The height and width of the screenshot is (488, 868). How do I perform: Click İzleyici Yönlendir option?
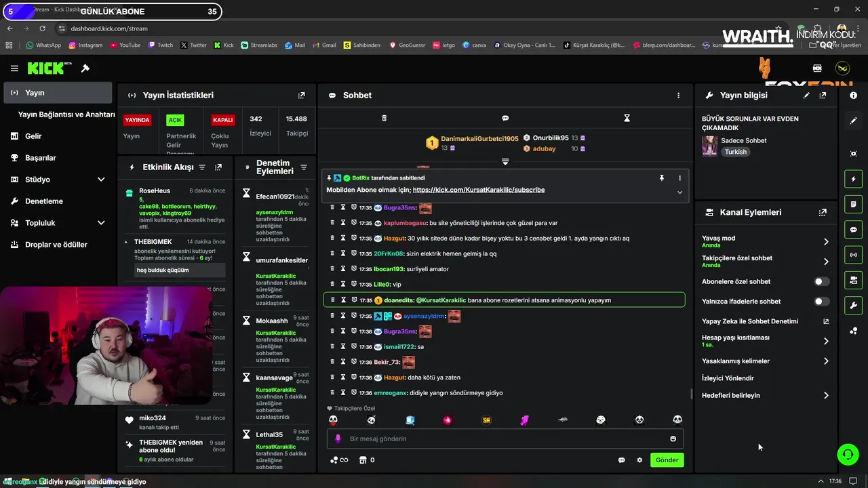728,378
